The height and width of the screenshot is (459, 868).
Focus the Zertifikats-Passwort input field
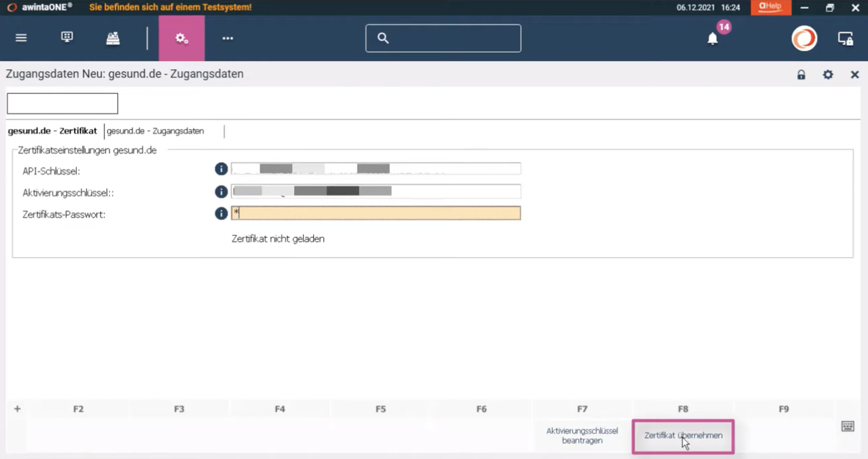pyautogui.click(x=376, y=213)
